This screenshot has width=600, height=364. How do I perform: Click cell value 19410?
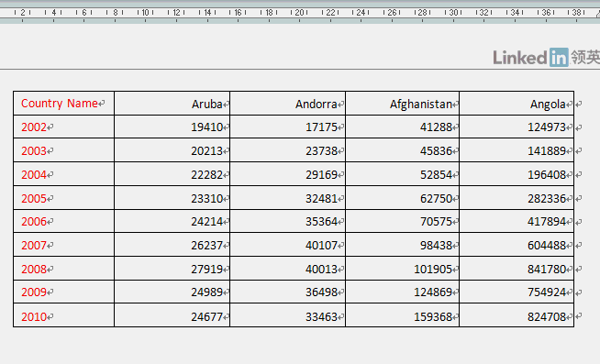tap(206, 127)
